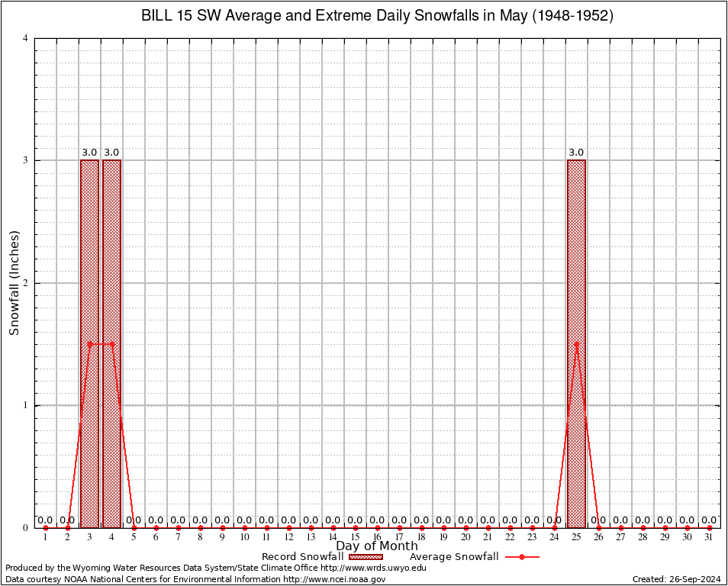Screen dimensions: 728x586
Task: Click the day 15 tick label on x-axis
Action: click(x=355, y=538)
